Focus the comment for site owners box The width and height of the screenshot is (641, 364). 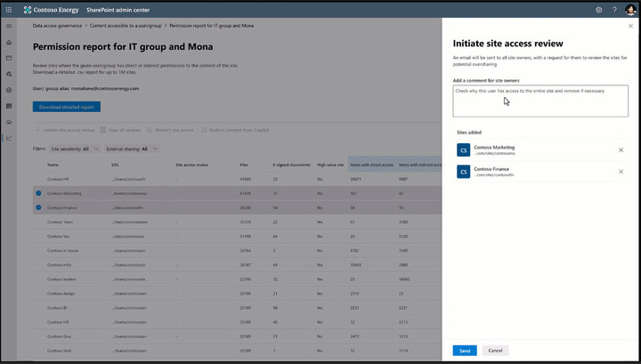(x=540, y=101)
